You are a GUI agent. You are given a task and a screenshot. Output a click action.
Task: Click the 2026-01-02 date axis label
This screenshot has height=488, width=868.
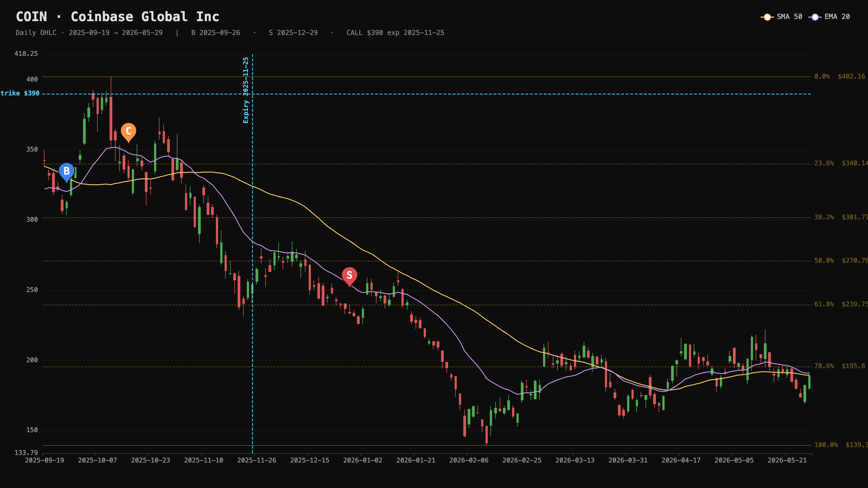click(363, 460)
